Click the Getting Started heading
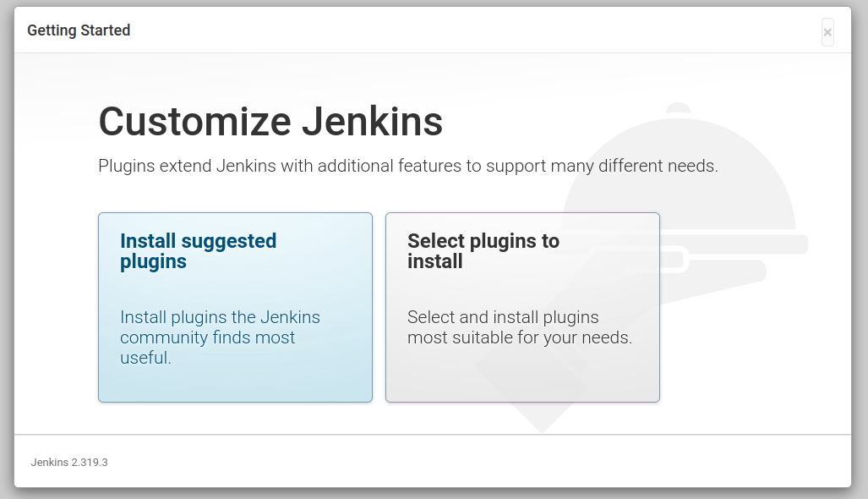Viewport: 868px width, 499px height. (x=79, y=30)
